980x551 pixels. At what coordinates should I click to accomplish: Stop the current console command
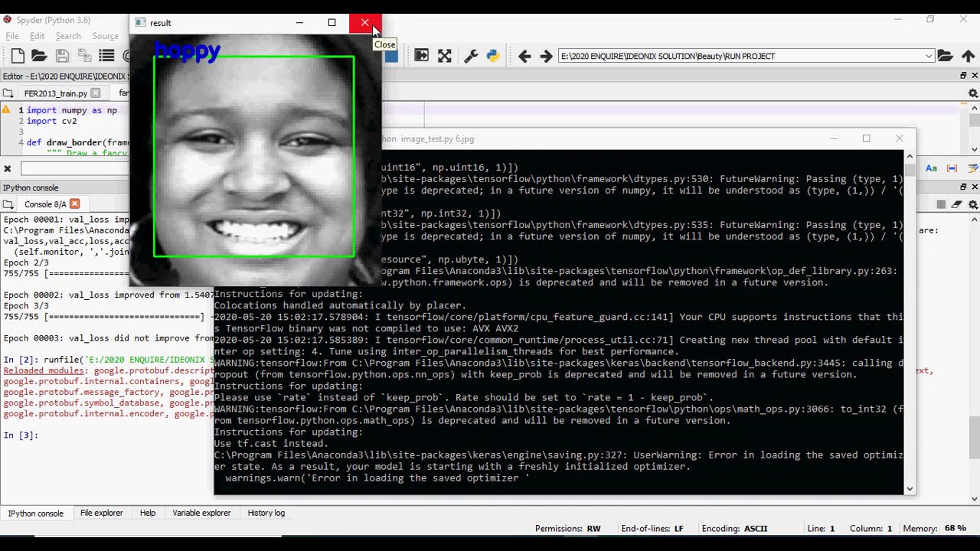pyautogui.click(x=941, y=204)
